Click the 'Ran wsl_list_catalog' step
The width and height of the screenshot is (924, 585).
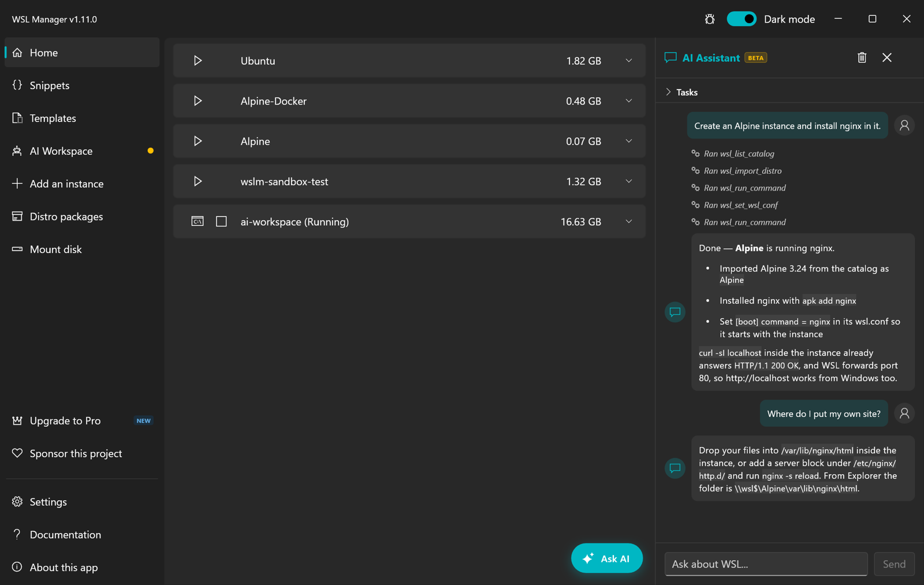[x=733, y=154]
